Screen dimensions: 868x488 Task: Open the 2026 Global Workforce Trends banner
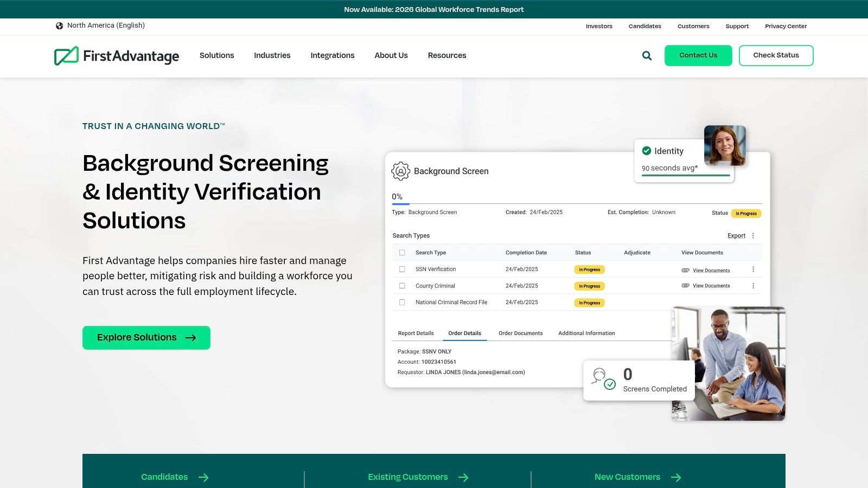point(434,9)
